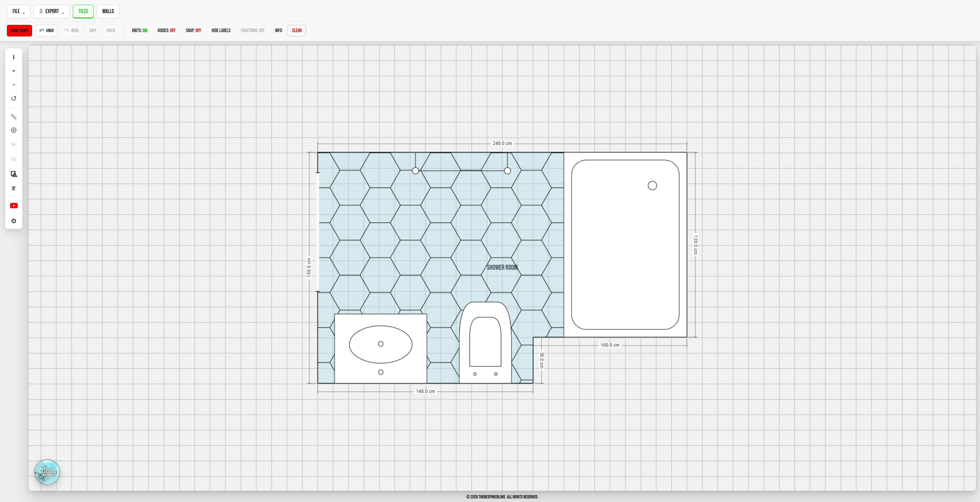
Task: Open the shapes tool icon
Action: point(14,174)
